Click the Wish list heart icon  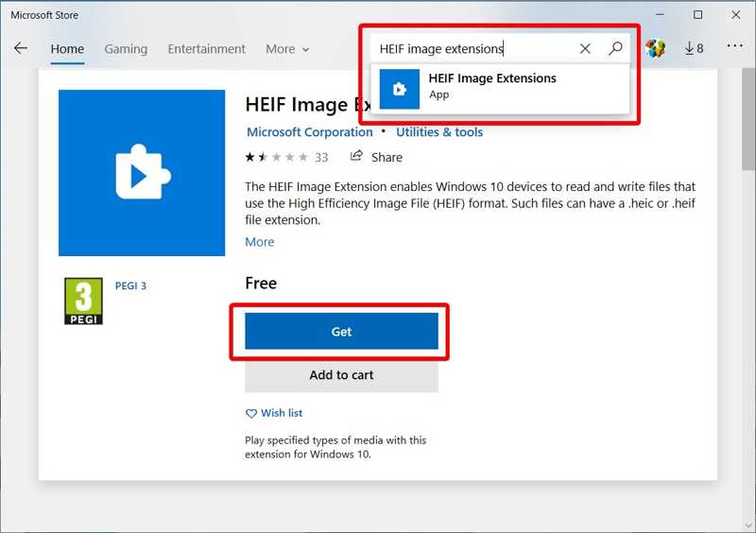251,414
